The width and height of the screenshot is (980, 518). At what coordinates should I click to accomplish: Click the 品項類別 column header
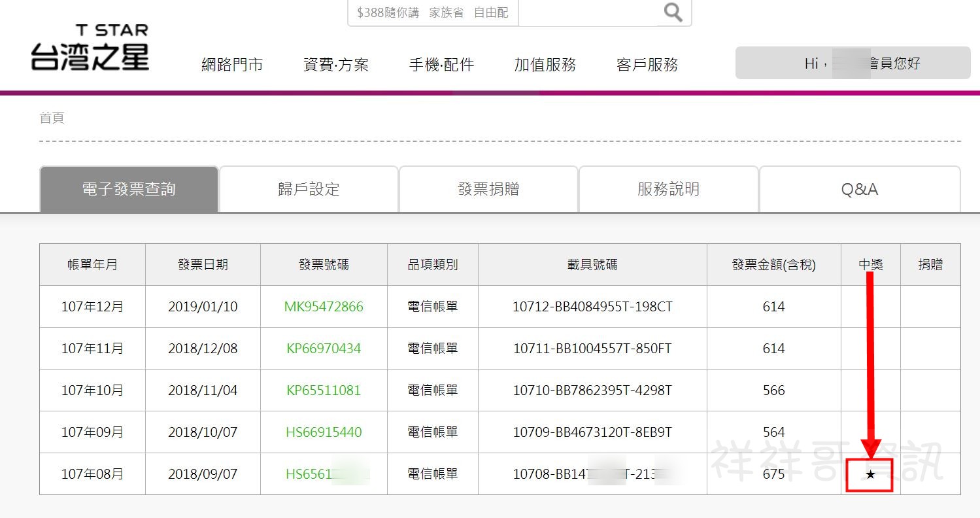[433, 265]
